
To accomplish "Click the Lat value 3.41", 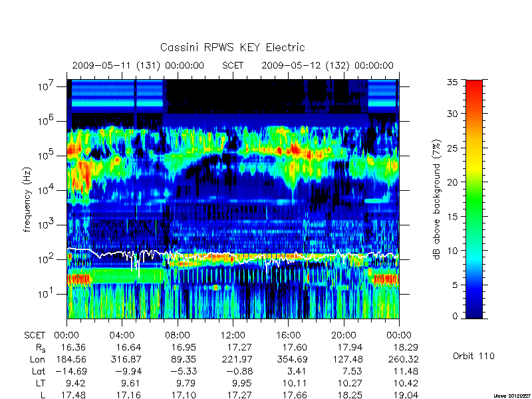I will [297, 371].
